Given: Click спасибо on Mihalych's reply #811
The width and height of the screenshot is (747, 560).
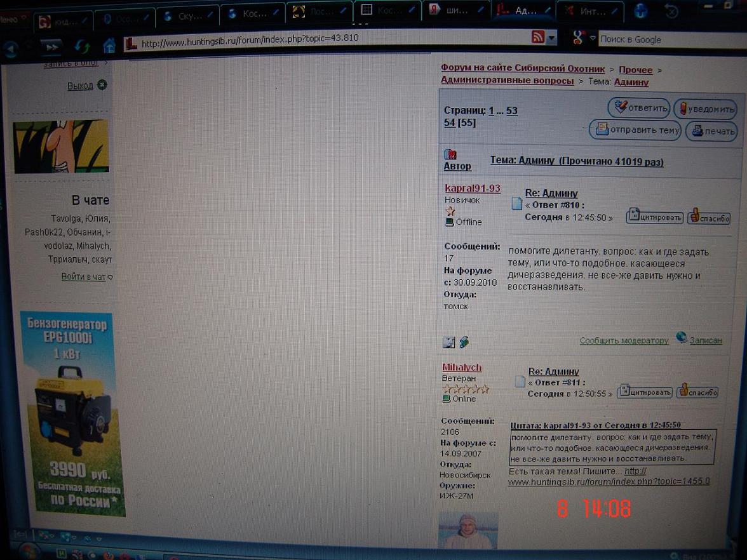Looking at the screenshot, I should pyautogui.click(x=697, y=392).
